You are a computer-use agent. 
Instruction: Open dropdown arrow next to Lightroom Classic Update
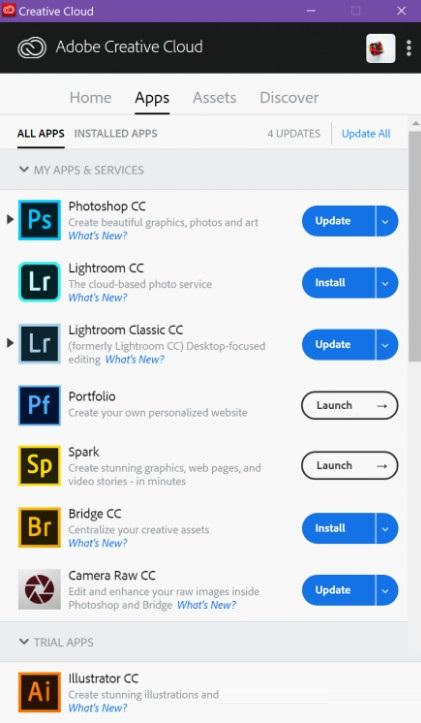point(386,344)
